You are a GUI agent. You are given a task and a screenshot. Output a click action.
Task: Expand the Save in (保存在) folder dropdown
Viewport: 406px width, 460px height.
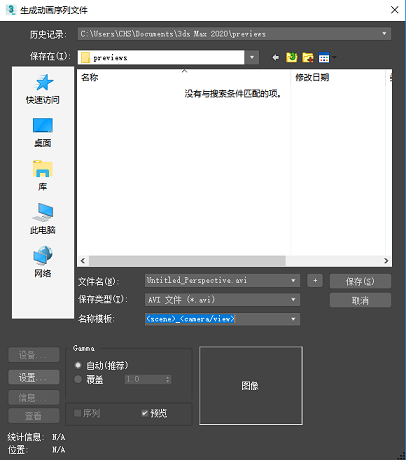pyautogui.click(x=252, y=57)
